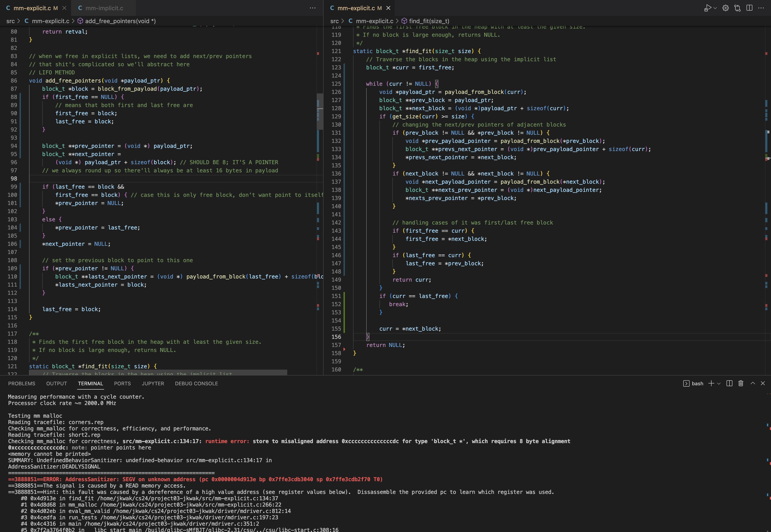Switch to the DEBUG CONSOLE tab

pos(196,383)
